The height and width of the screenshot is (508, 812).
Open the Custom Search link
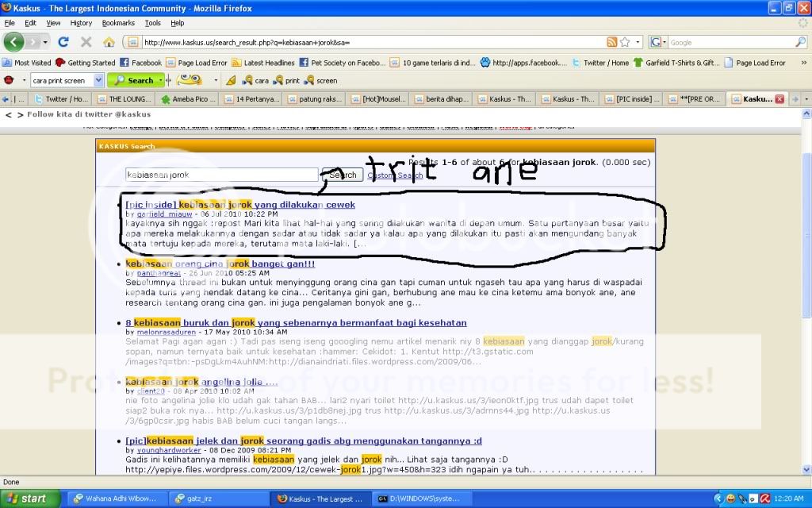coord(395,175)
